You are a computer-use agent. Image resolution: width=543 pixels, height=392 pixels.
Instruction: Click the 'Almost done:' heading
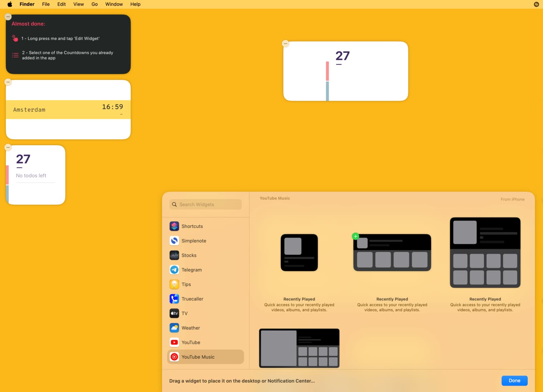click(28, 24)
